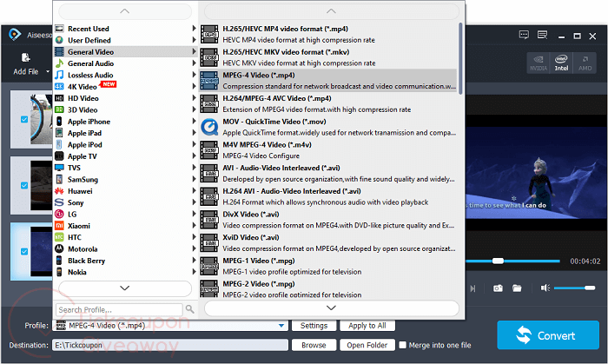Click the HTC logo icon
This screenshot has width=608, height=364.
click(59, 237)
